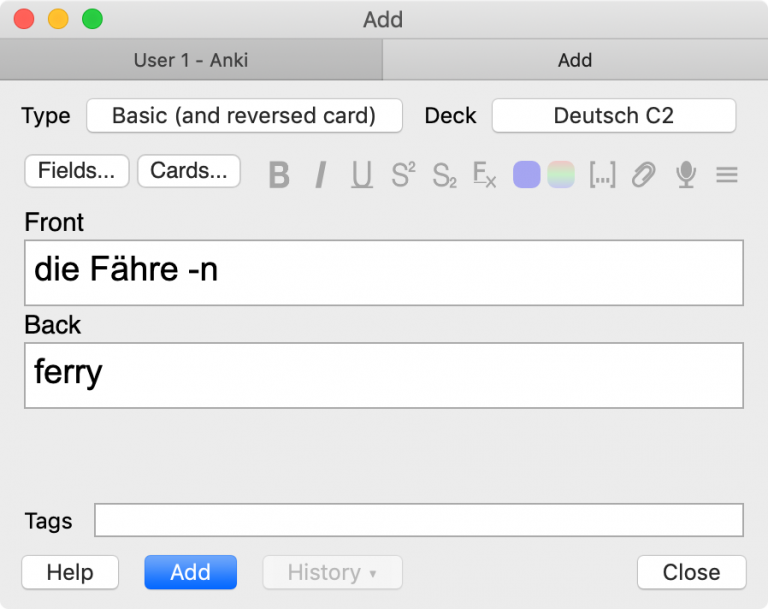Image resolution: width=768 pixels, height=609 pixels.
Task: Expand the History dropdown
Action: point(333,572)
